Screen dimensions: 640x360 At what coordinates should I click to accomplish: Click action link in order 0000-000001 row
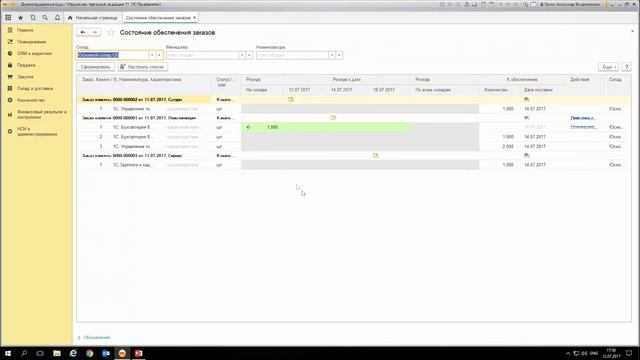[x=583, y=118]
